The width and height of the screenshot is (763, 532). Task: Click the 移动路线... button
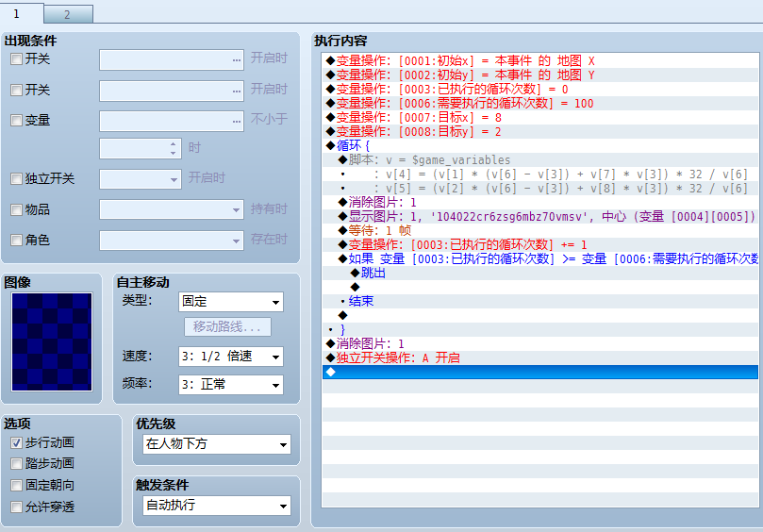coord(227,326)
